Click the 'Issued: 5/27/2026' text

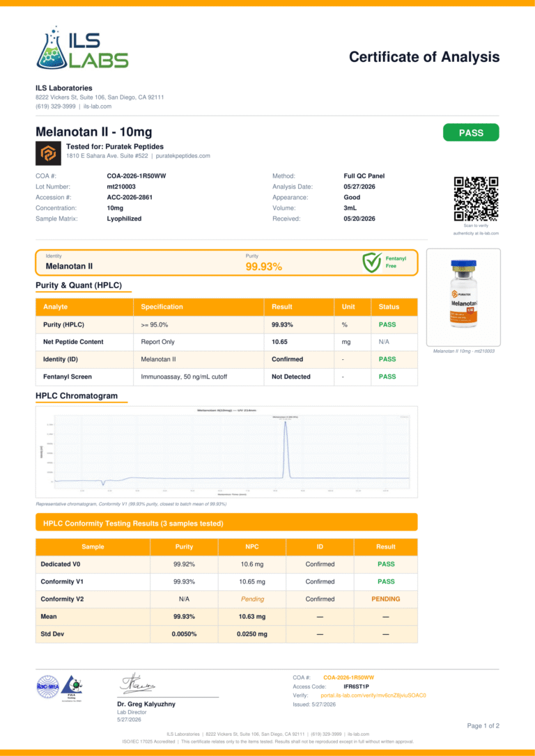click(314, 704)
